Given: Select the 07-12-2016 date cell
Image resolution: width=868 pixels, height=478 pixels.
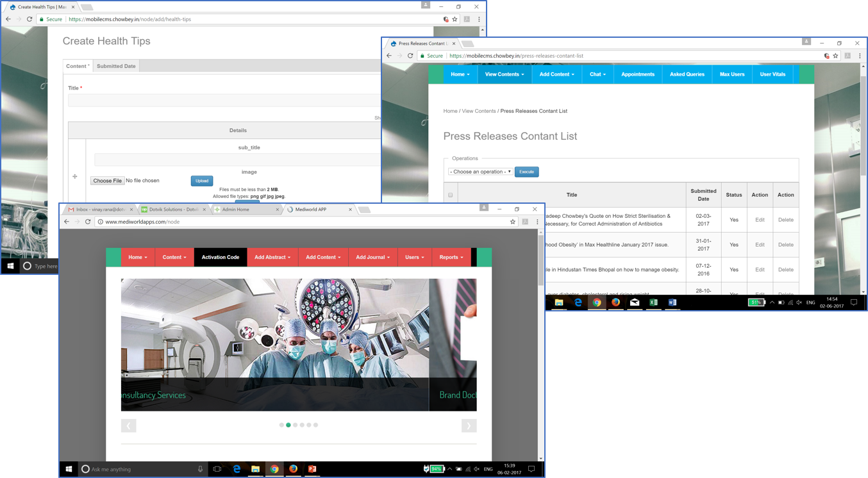Looking at the screenshot, I should tap(703, 270).
